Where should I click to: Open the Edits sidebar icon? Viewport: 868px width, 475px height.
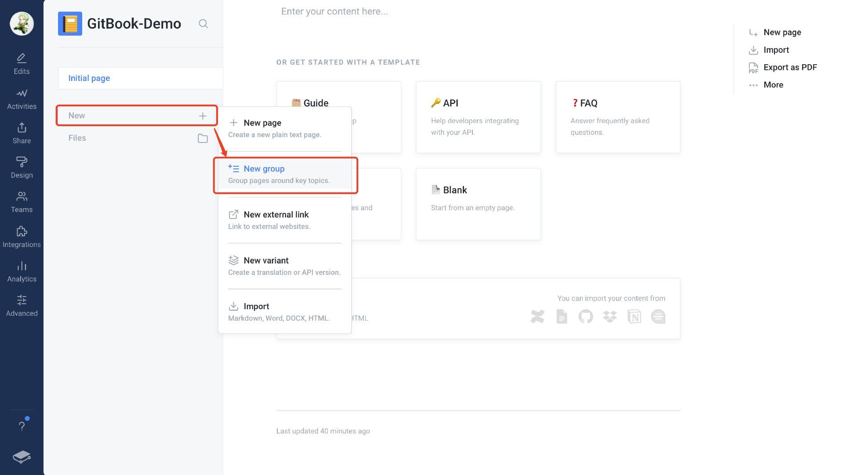coord(22,64)
